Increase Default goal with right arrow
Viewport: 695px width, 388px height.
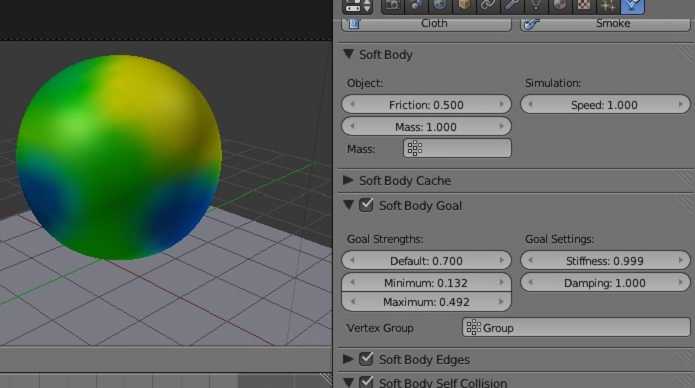[x=501, y=261]
